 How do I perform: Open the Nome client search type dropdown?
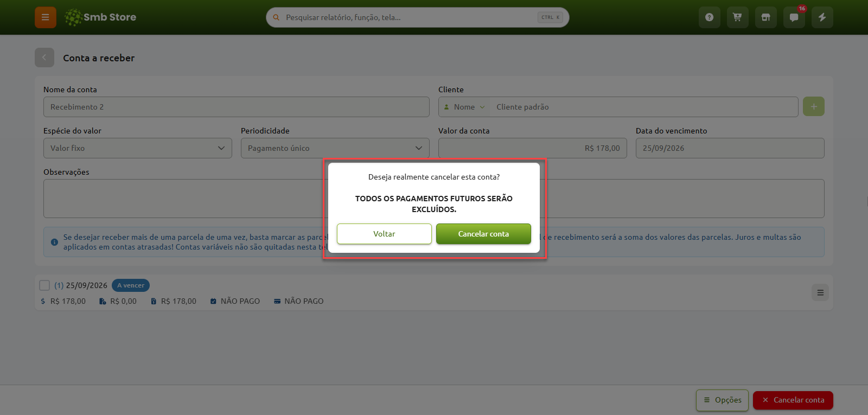click(x=464, y=107)
